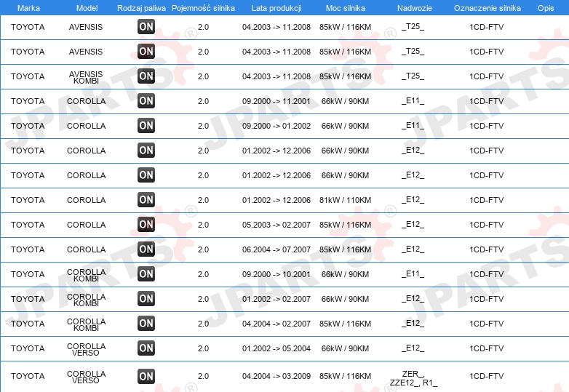Click the Opis column header
The image size is (569, 392).
click(546, 8)
